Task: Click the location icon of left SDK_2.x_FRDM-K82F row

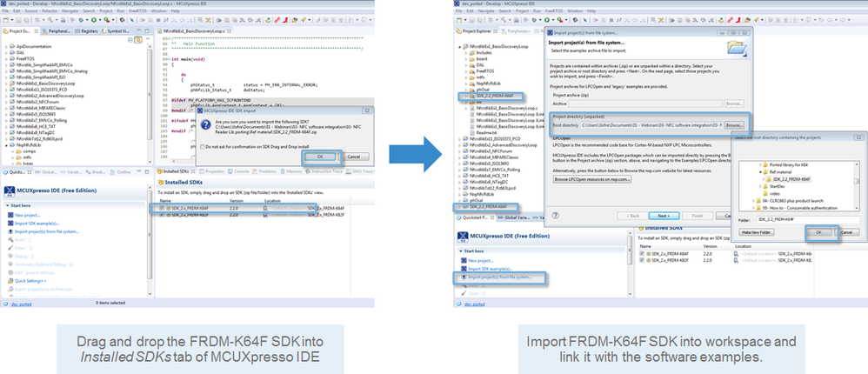Action: coord(265,215)
